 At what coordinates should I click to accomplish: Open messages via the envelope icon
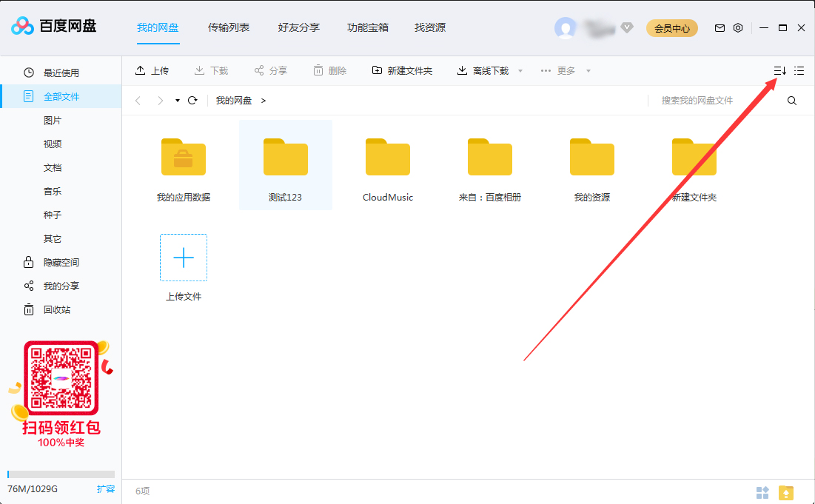pyautogui.click(x=719, y=27)
